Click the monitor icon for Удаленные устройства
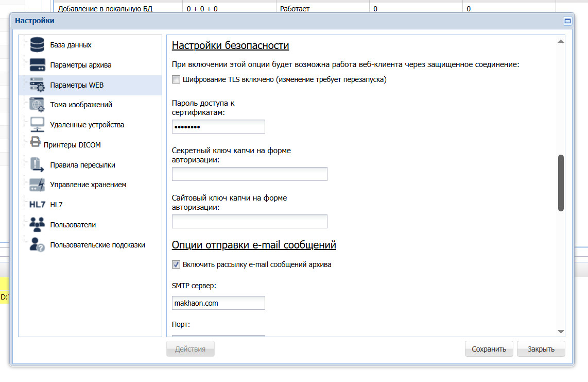Image resolution: width=588 pixels, height=382 pixels. click(x=37, y=125)
